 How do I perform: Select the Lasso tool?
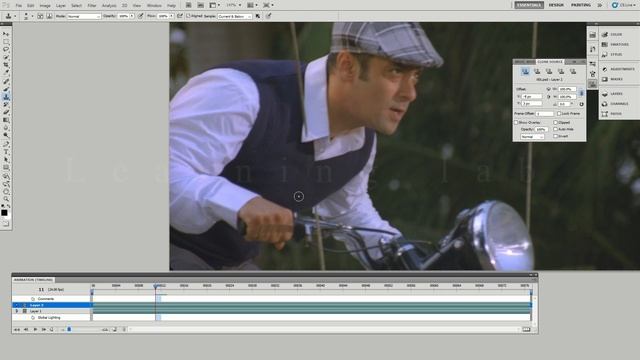(x=6, y=49)
